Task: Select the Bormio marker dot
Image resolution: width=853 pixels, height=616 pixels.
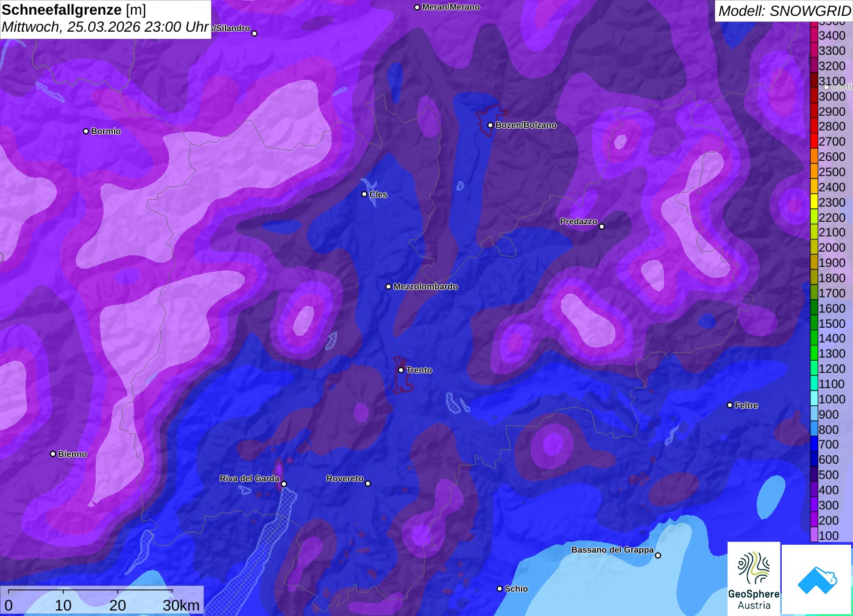Action: point(86,131)
